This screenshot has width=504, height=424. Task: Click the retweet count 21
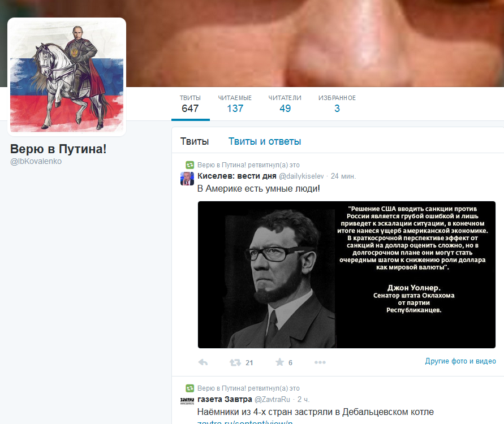pos(249,362)
